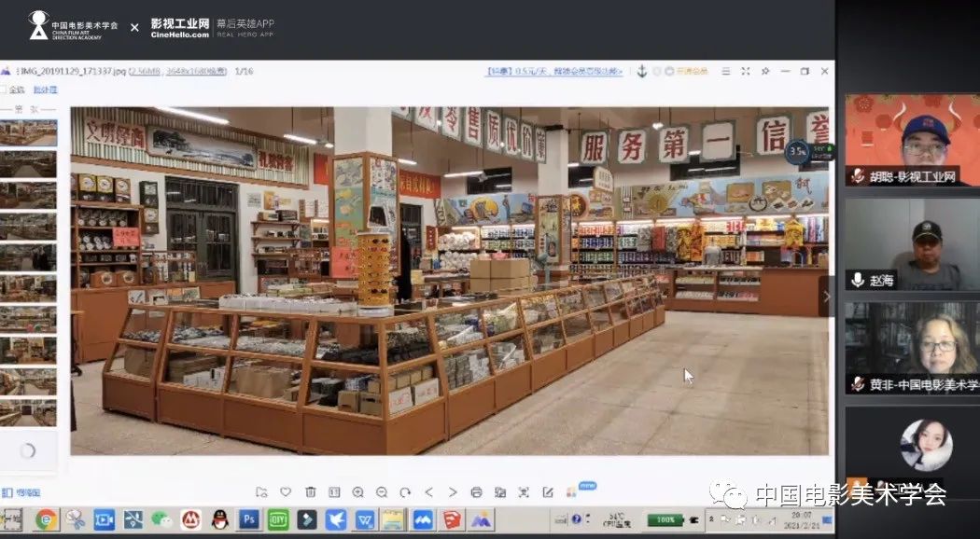
Task: Click the promotional link in the title bar
Action: point(554,71)
